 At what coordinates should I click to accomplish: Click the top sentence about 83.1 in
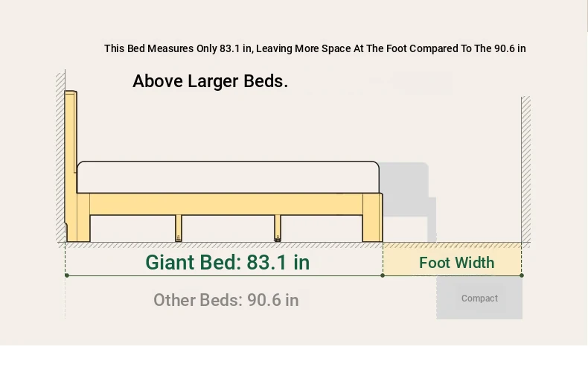click(315, 48)
